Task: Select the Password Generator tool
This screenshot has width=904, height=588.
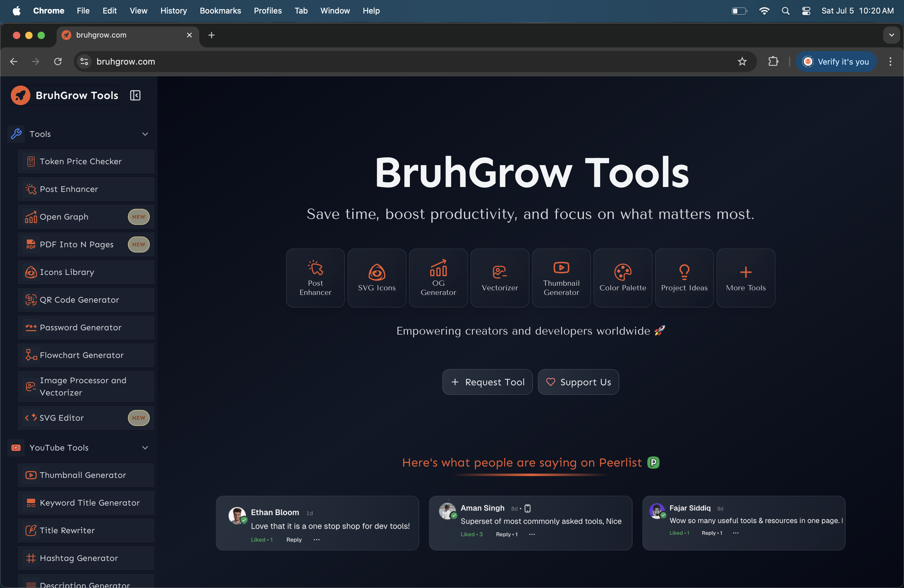Action: [86, 328]
